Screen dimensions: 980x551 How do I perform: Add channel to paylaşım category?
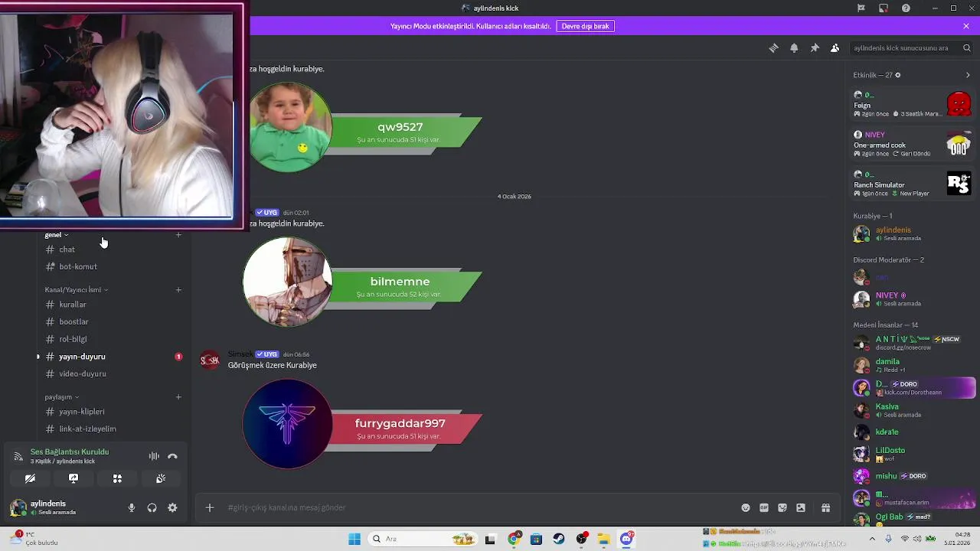178,397
